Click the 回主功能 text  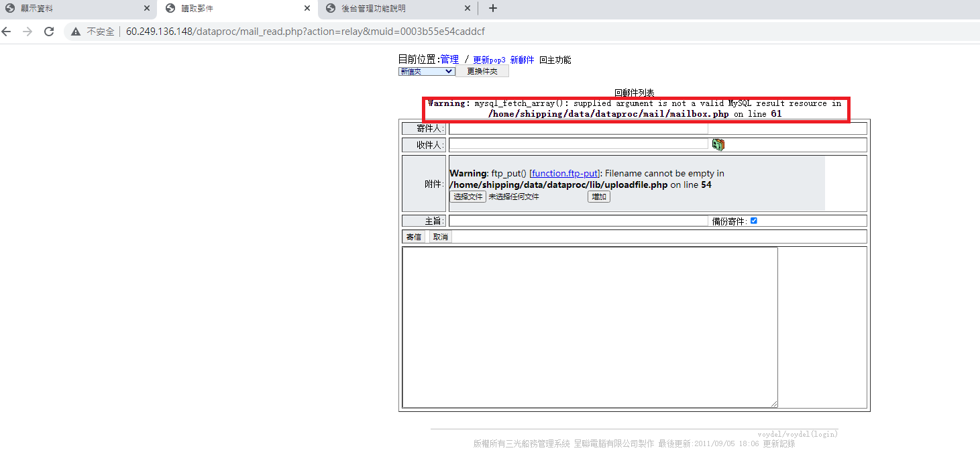click(x=555, y=60)
